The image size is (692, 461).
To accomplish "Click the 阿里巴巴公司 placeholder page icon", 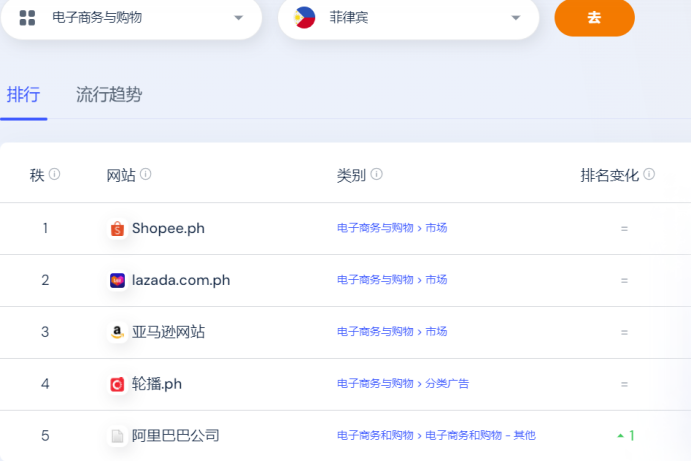I will click(x=117, y=436).
